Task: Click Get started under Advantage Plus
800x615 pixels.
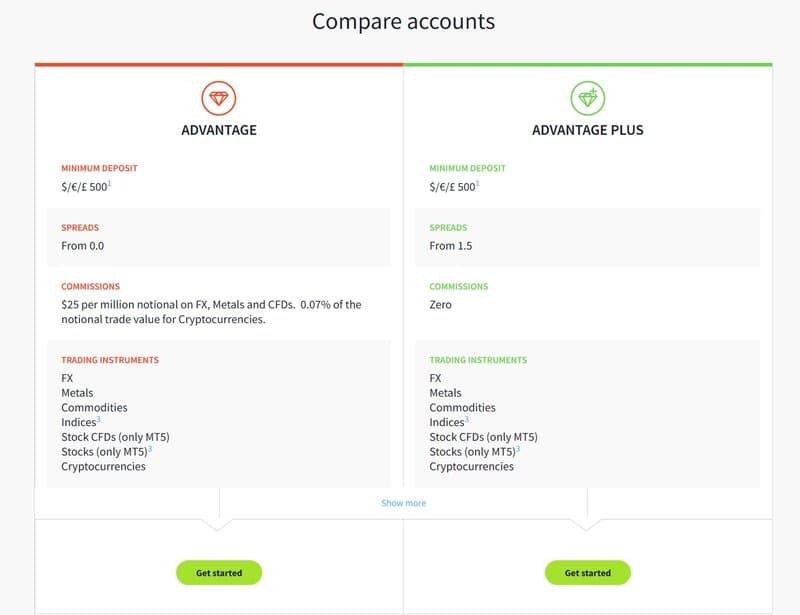Action: tap(588, 572)
